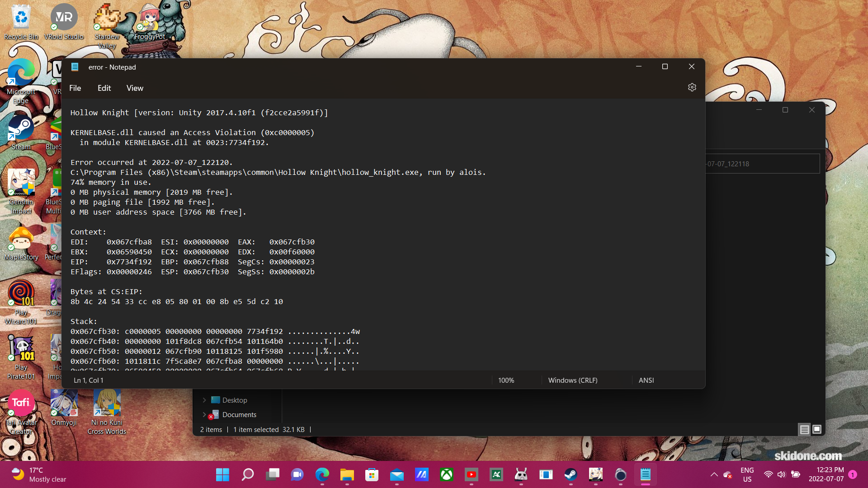Viewport: 868px width, 488px height.
Task: Open the File menu in Notepad
Action: [x=75, y=88]
